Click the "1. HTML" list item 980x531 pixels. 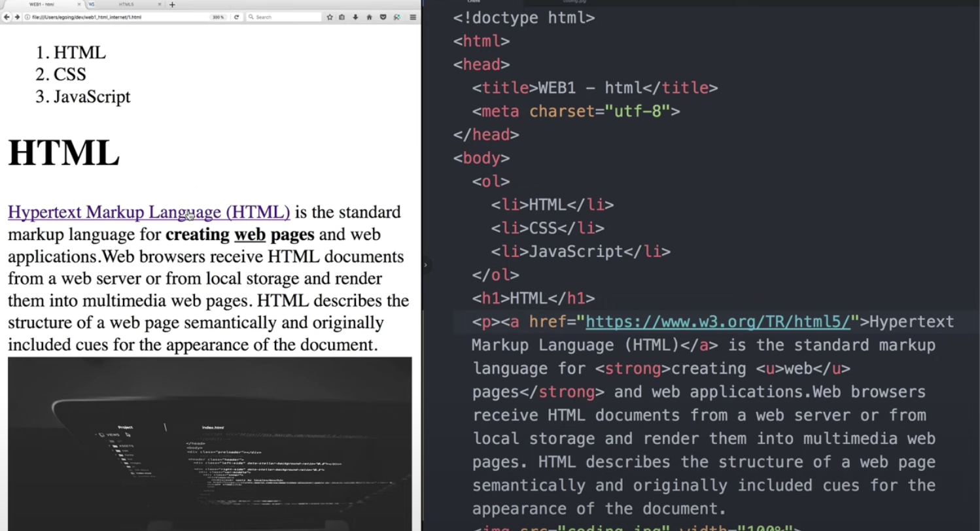pyautogui.click(x=71, y=52)
